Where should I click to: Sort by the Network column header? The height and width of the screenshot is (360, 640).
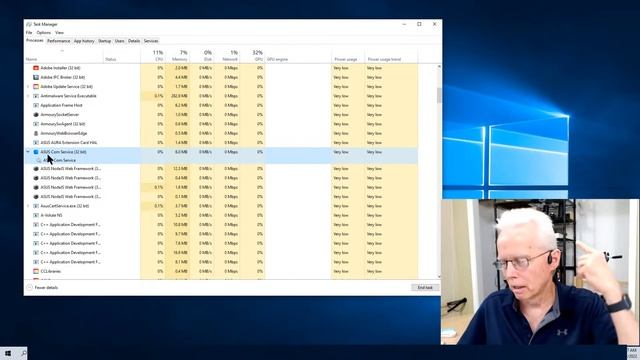point(227,55)
